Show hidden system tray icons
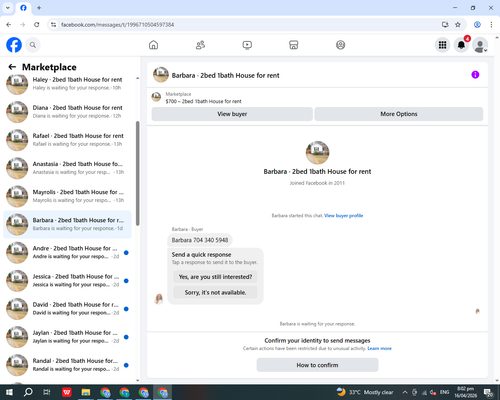The image size is (500, 400). [x=405, y=392]
